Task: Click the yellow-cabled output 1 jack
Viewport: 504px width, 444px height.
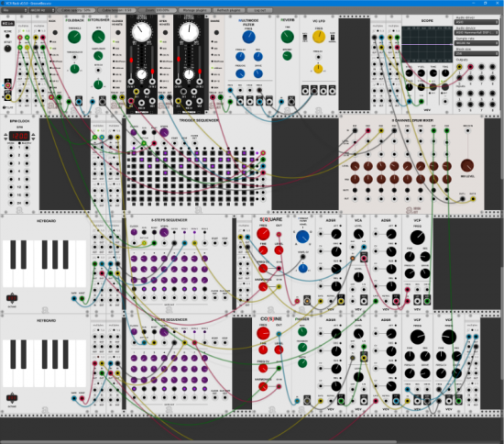Action: [459, 67]
